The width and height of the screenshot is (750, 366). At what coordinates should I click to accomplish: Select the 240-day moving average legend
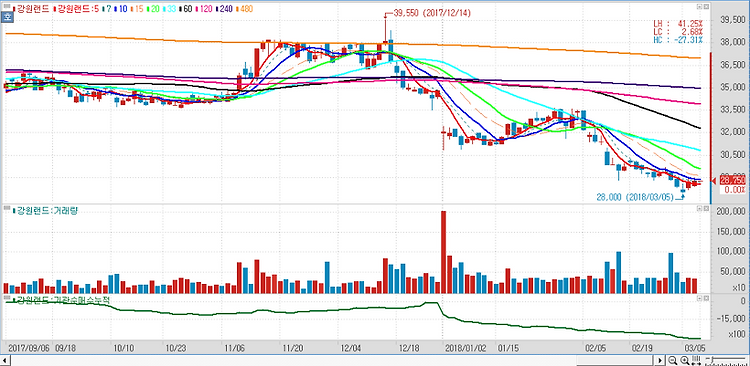tap(223, 9)
